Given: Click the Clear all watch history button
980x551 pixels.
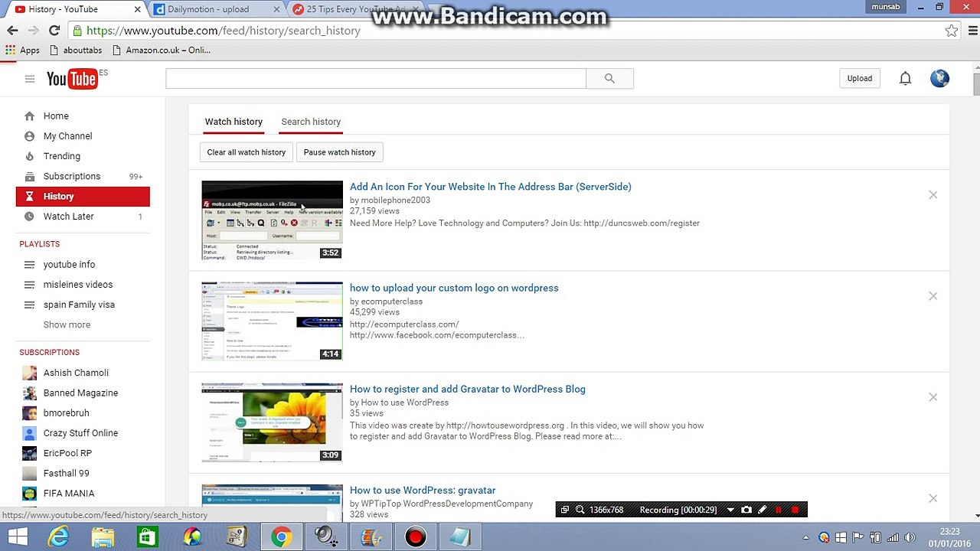Looking at the screenshot, I should (x=246, y=152).
